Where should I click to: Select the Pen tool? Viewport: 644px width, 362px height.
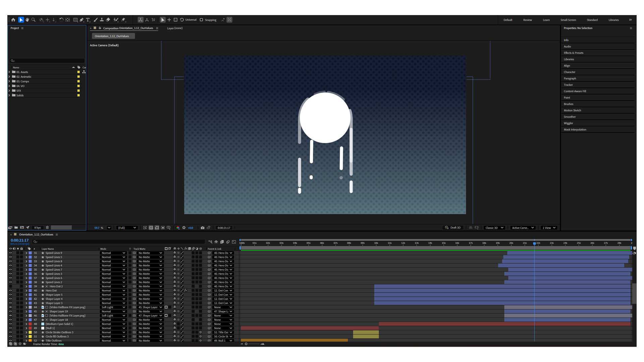tap(82, 20)
